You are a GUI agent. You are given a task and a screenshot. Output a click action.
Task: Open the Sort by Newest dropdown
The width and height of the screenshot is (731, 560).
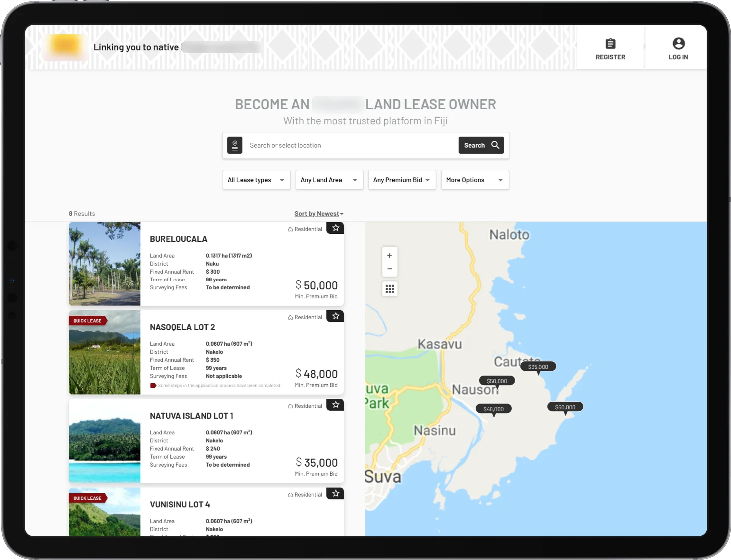pyautogui.click(x=319, y=214)
